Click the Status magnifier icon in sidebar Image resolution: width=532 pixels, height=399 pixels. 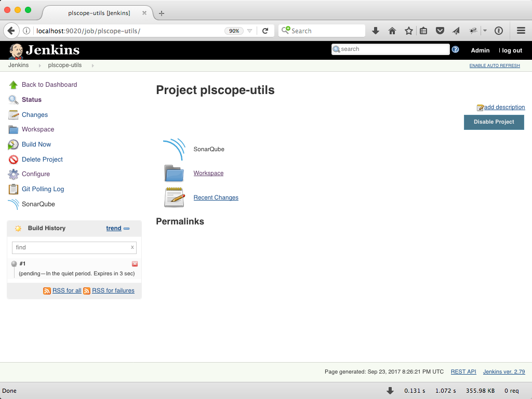coord(13,100)
